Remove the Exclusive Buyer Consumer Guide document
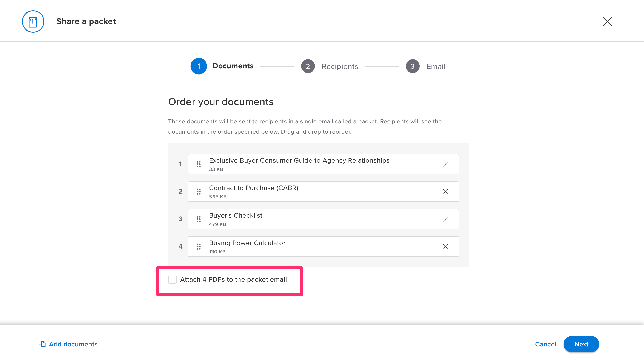This screenshot has height=360, width=644. 446,164
